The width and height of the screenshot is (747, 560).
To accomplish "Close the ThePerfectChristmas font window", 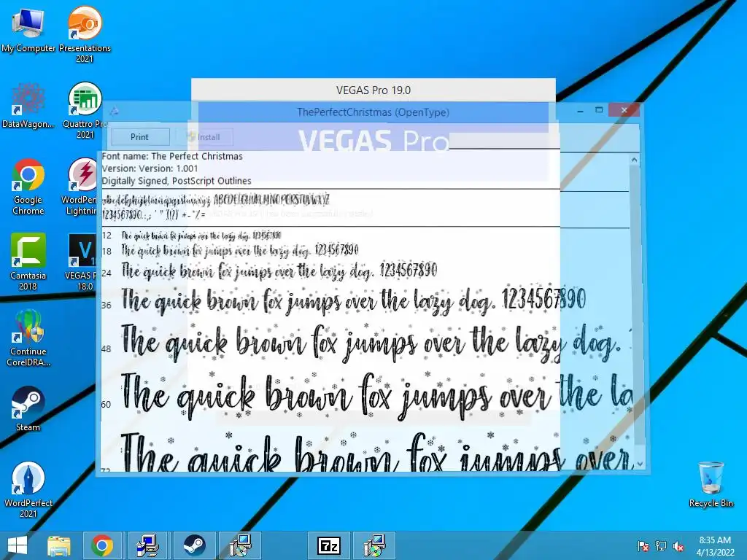I will [624, 111].
